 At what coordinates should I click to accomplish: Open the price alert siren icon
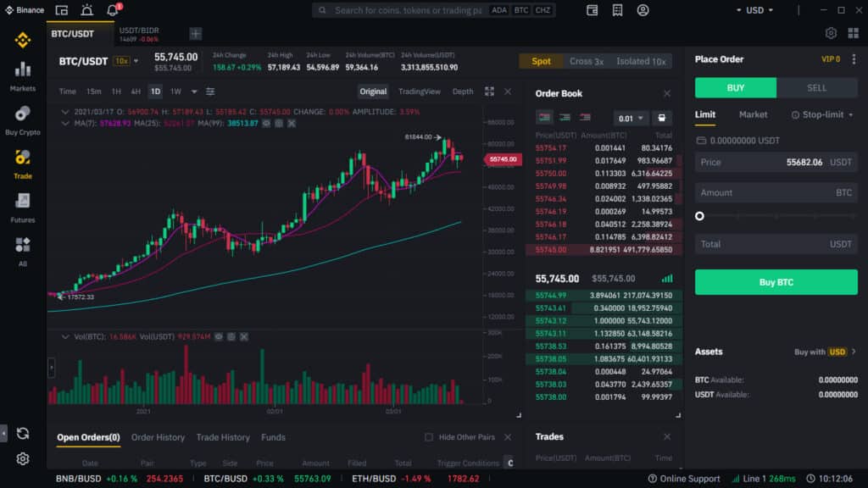(x=87, y=10)
